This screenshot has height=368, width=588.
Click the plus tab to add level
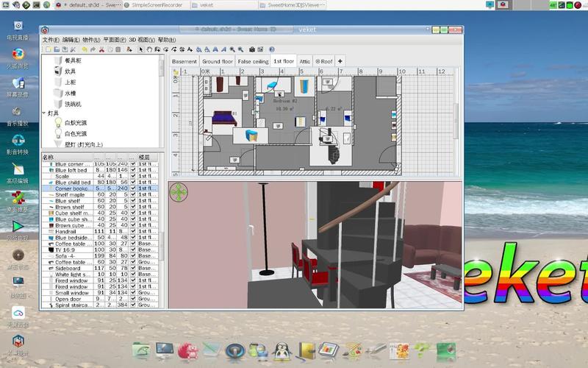[x=340, y=61]
